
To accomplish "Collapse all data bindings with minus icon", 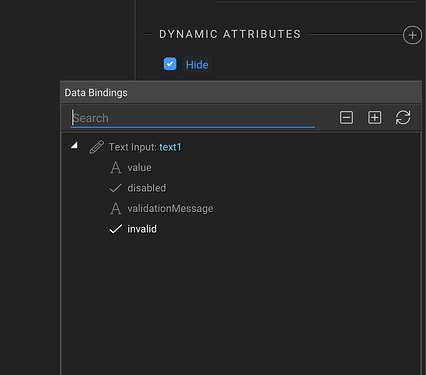I will [x=346, y=118].
